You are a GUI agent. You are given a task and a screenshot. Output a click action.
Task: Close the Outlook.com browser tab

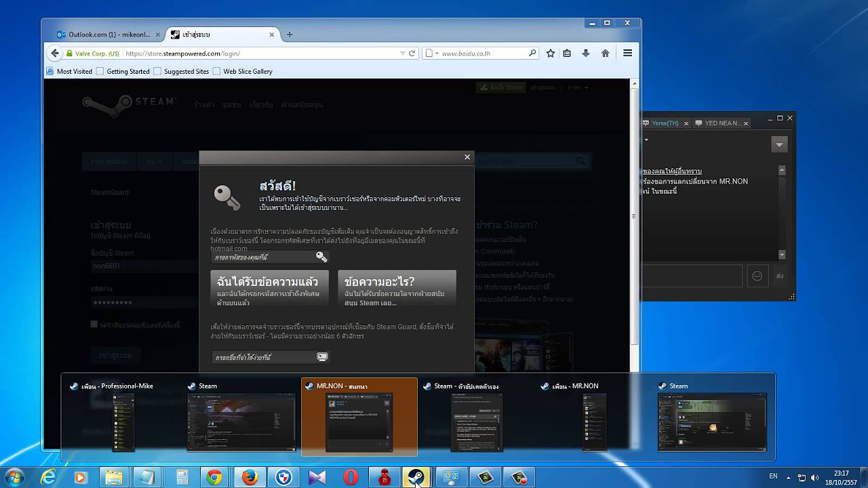point(158,35)
